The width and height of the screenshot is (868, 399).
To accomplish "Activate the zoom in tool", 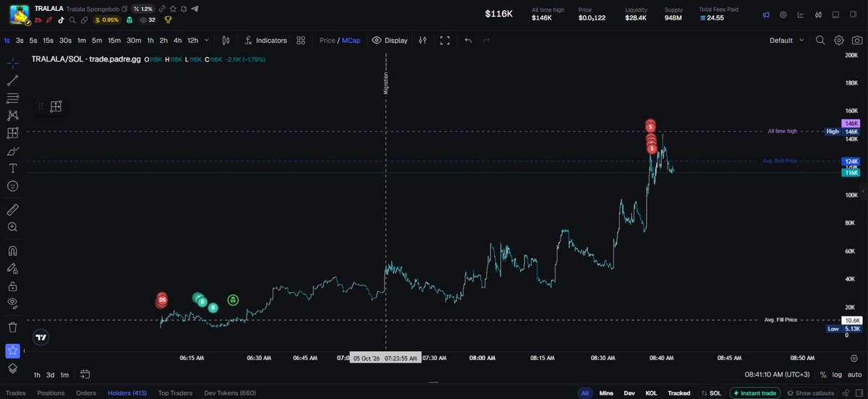I will click(12, 227).
